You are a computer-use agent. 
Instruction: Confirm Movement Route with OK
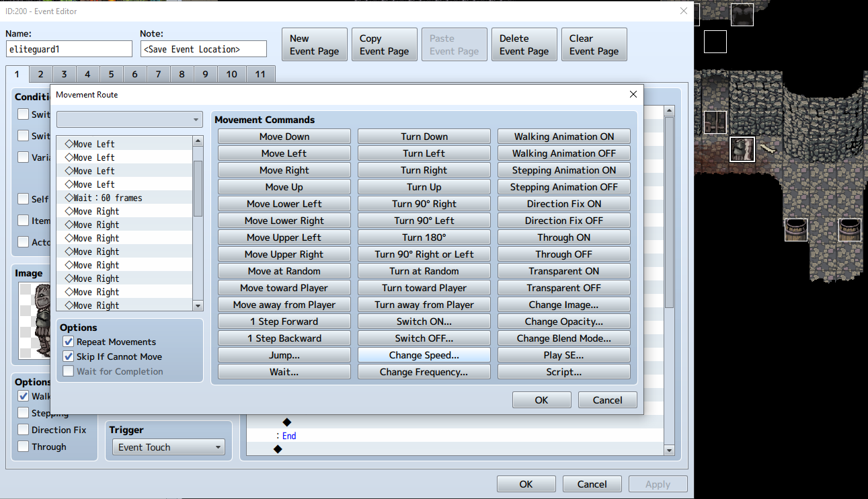pyautogui.click(x=542, y=400)
